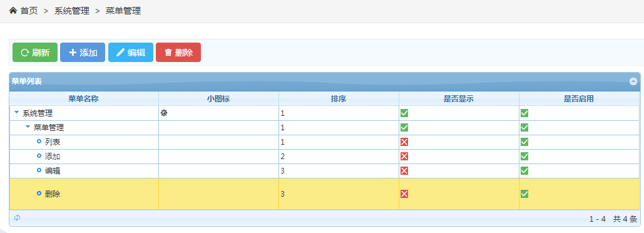
Task: Click the grid reload icon in footer
Action: tap(18, 218)
